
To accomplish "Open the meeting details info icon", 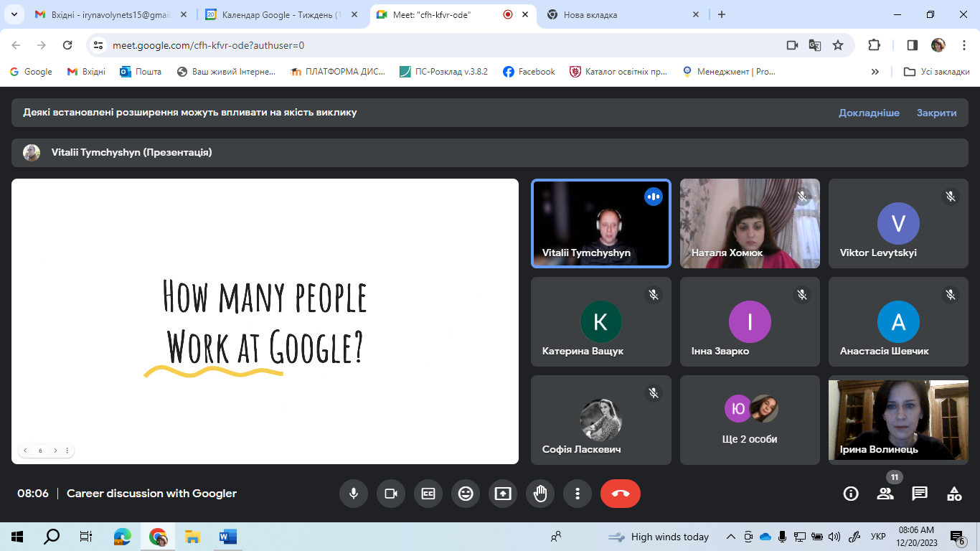I will click(851, 494).
